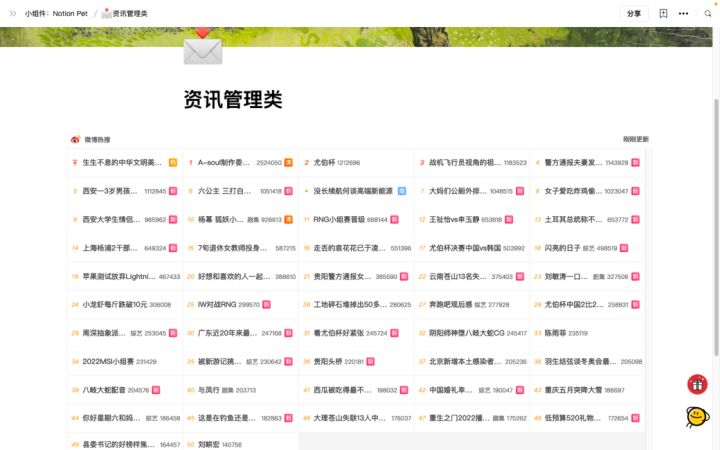Open the three-dots more options menu
Screen dimensions: 720x450
(x=683, y=13)
